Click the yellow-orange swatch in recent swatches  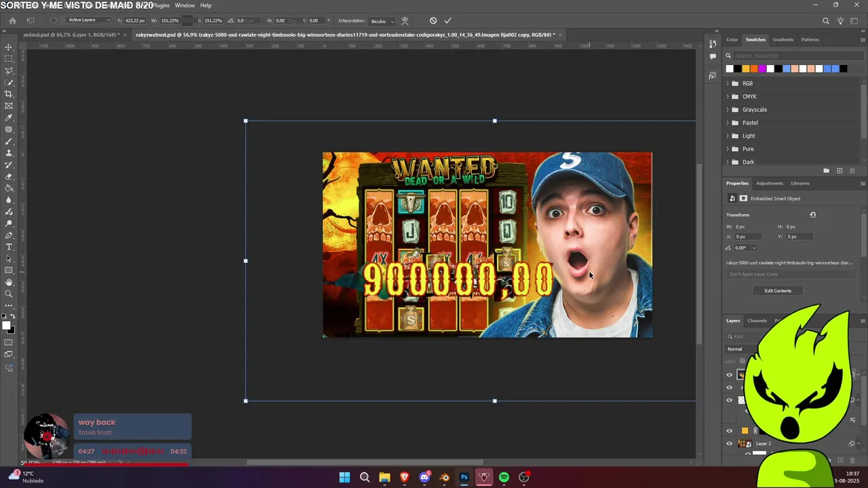746,68
